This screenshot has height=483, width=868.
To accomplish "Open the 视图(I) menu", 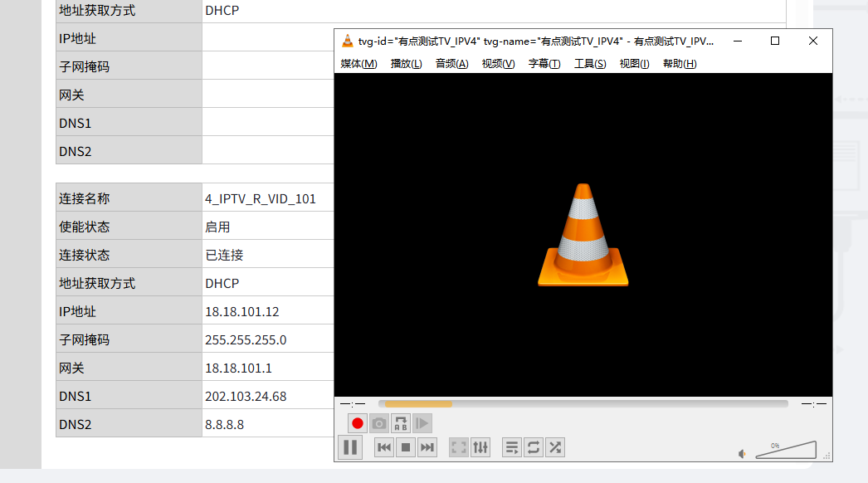I will [x=634, y=64].
